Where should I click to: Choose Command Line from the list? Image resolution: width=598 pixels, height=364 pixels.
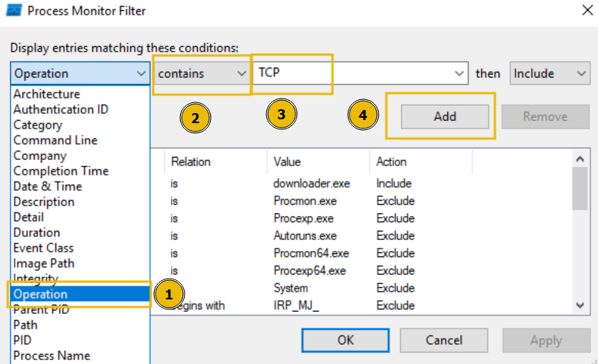click(55, 140)
